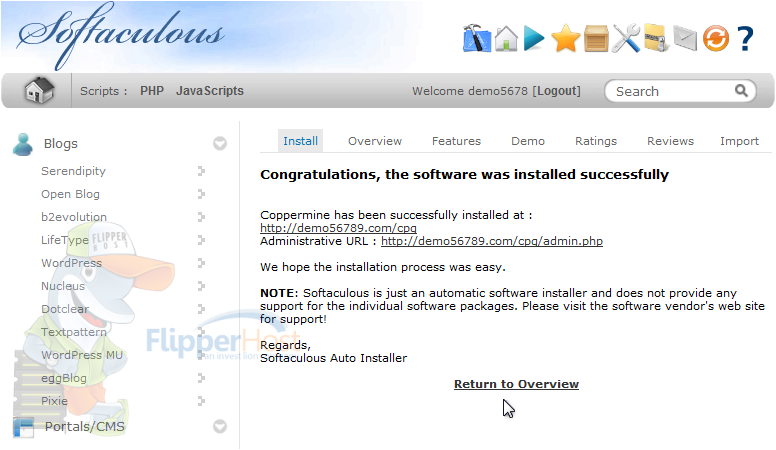Open help via the question mark icon

pyautogui.click(x=745, y=39)
